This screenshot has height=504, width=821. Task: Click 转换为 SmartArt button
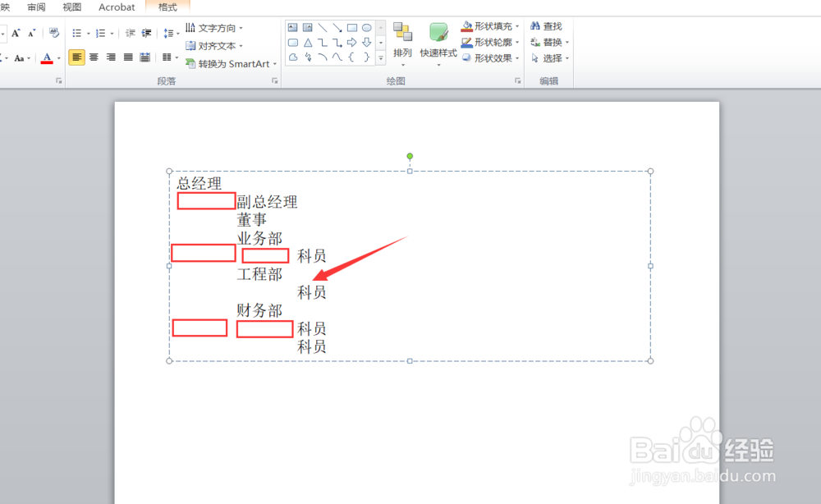[231, 64]
